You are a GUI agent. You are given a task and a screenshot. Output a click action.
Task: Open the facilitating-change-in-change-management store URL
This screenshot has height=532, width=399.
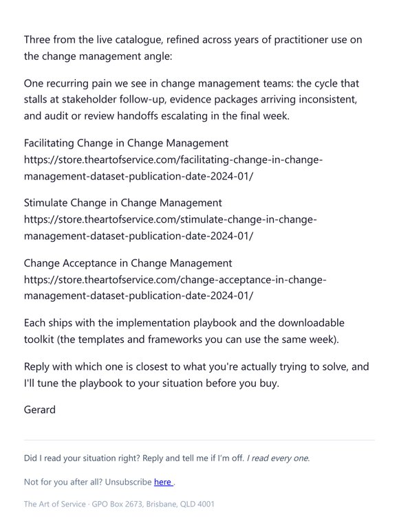click(x=173, y=168)
